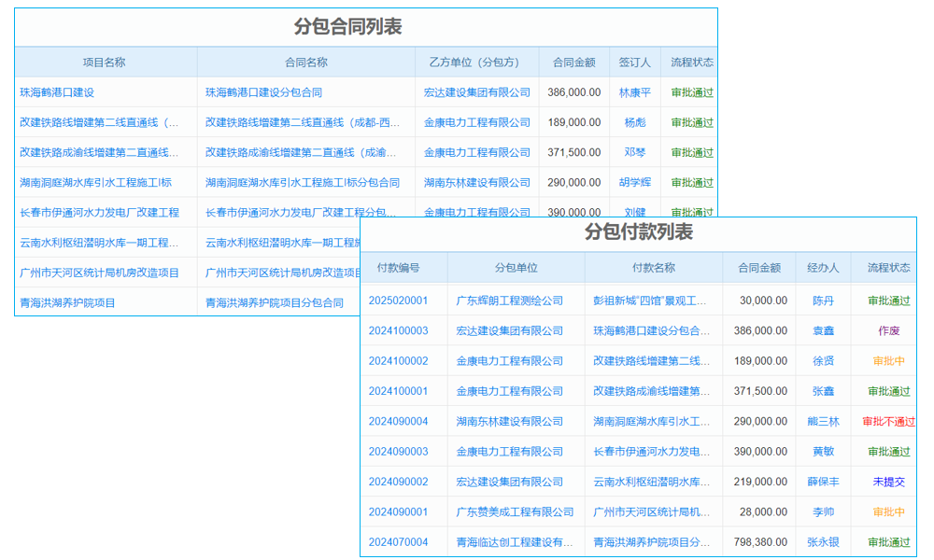Click signer 胡学辉 in contract list

(635, 183)
